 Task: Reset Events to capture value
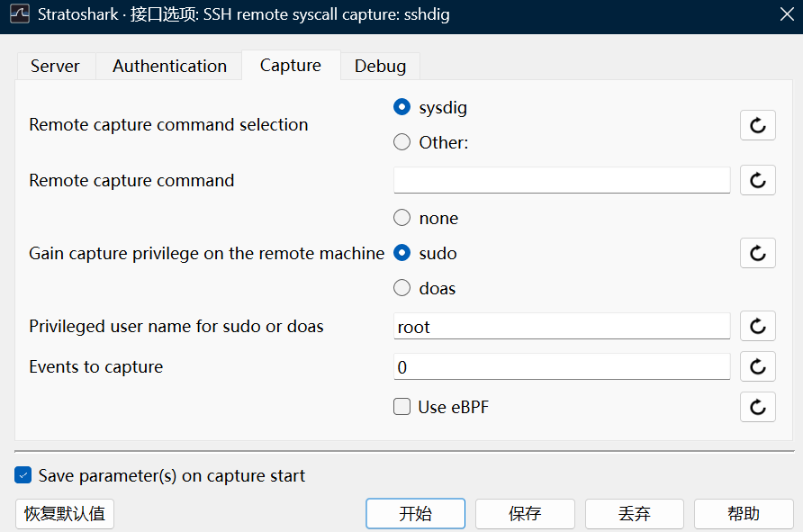[x=757, y=366]
